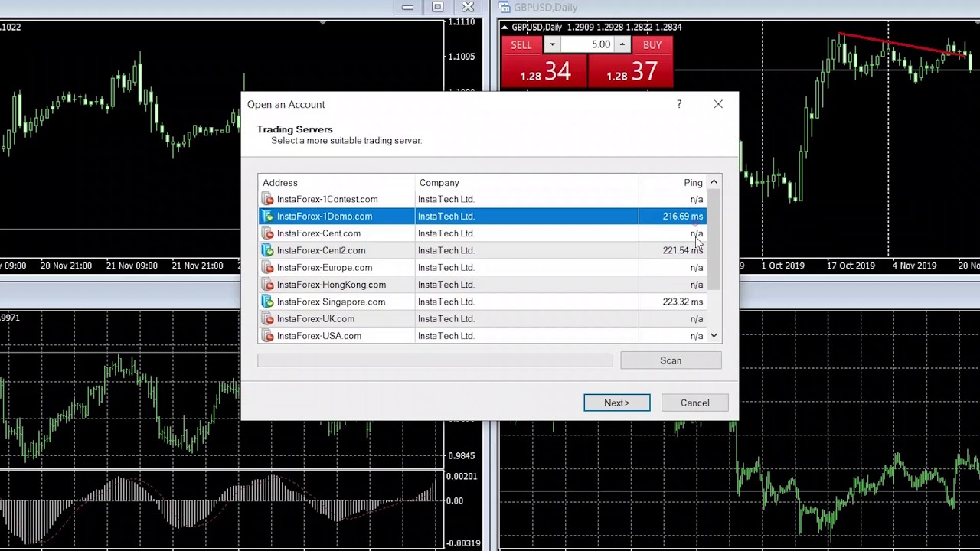Click the red trendline on GBPUSD chart
The image size is (980, 551).
coord(902,45)
